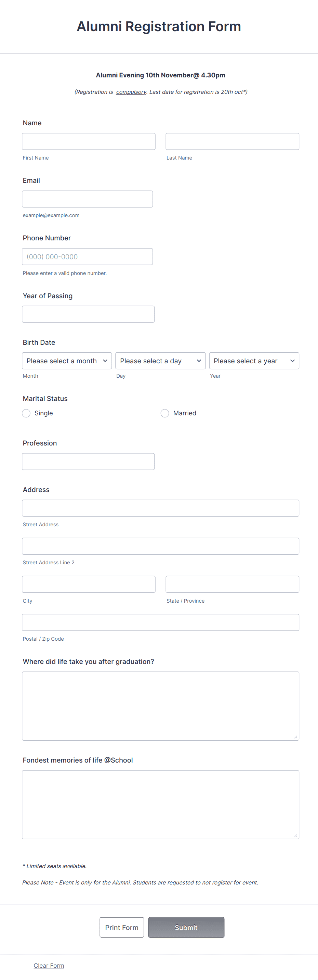Select the Married marital status option
Screen dimensions: 318x980
[x=165, y=413]
